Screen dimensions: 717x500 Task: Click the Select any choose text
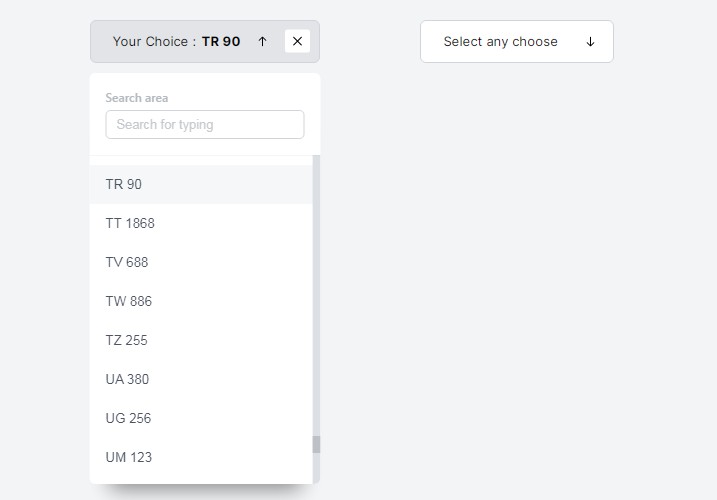(500, 42)
